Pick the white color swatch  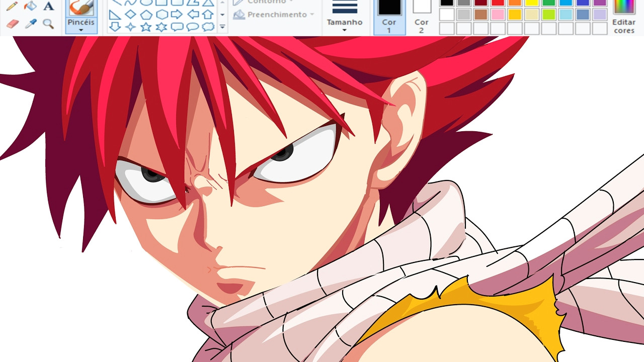(447, 15)
